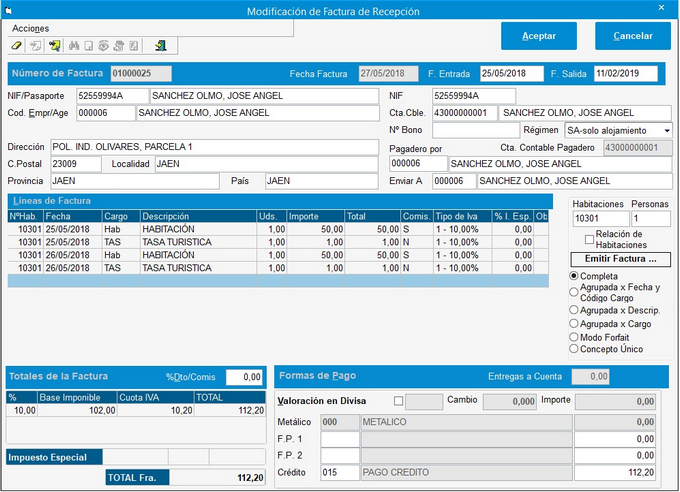The height and width of the screenshot is (492, 680).
Task: Click the Crédito amount field 112,20
Action: tap(615, 472)
